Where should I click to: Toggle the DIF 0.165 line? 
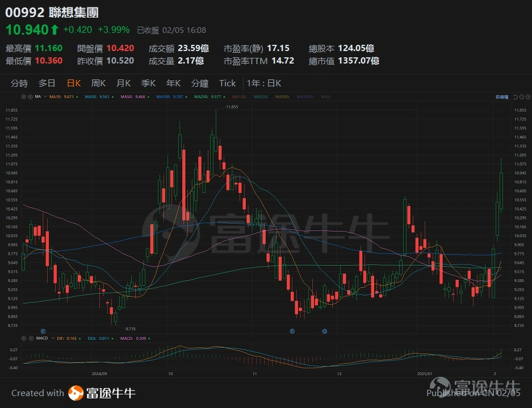pos(69,338)
